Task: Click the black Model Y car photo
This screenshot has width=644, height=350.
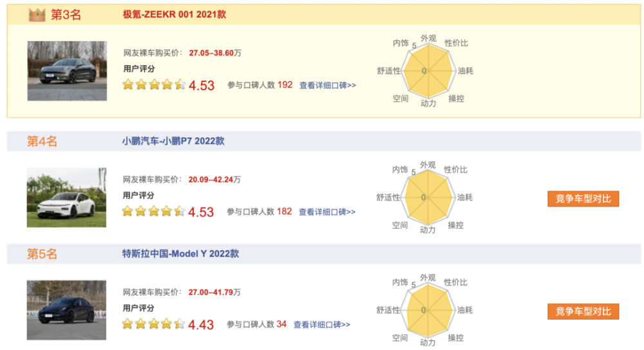Action: (66, 311)
